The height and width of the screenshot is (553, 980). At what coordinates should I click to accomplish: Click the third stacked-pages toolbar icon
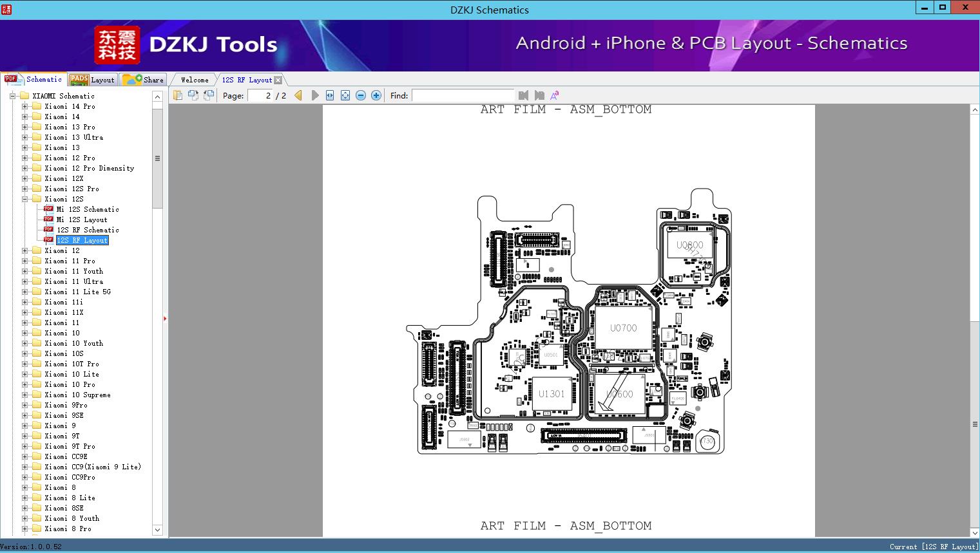click(209, 95)
